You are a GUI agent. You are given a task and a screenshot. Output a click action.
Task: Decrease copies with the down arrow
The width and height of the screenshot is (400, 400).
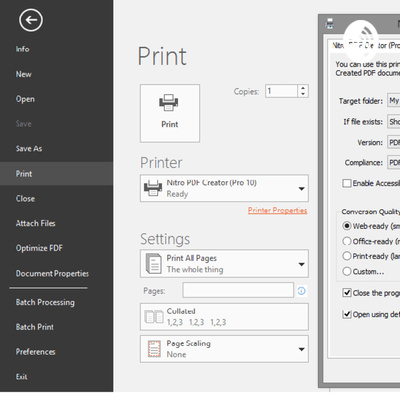[x=303, y=94]
